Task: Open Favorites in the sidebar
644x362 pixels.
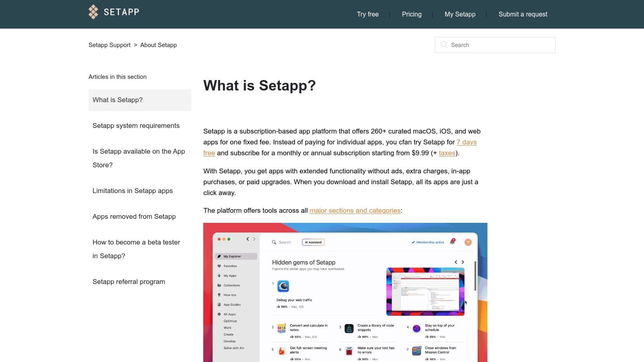Action: tap(230, 266)
